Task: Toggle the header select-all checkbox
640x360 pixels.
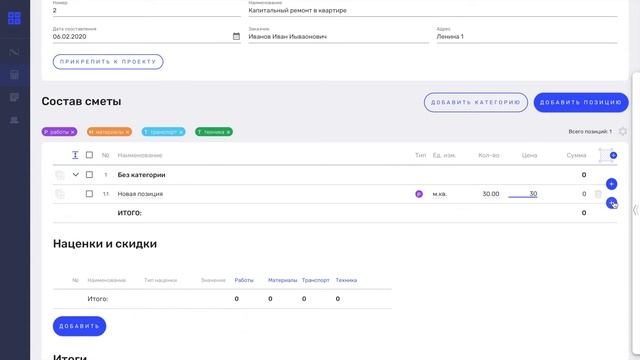Action: click(x=89, y=155)
